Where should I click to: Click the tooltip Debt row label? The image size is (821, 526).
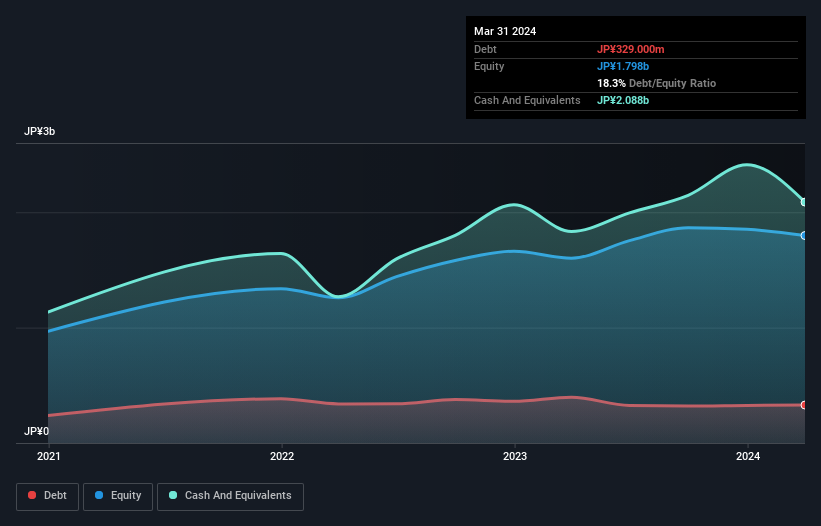(x=485, y=49)
